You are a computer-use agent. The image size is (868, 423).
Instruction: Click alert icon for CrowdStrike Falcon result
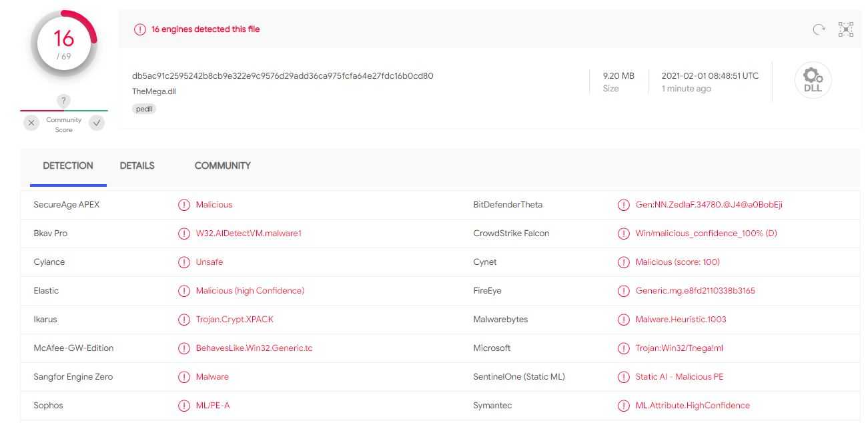coord(624,234)
